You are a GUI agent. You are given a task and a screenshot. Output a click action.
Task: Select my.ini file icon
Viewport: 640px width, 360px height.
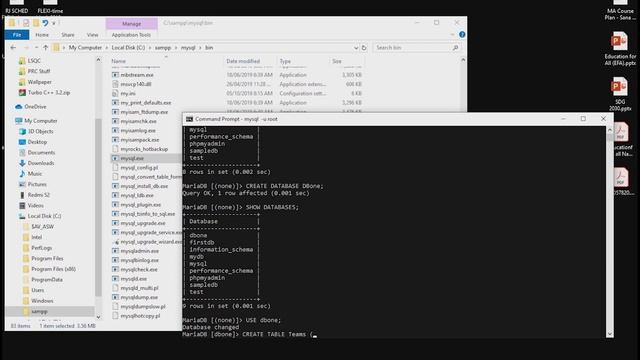point(115,93)
